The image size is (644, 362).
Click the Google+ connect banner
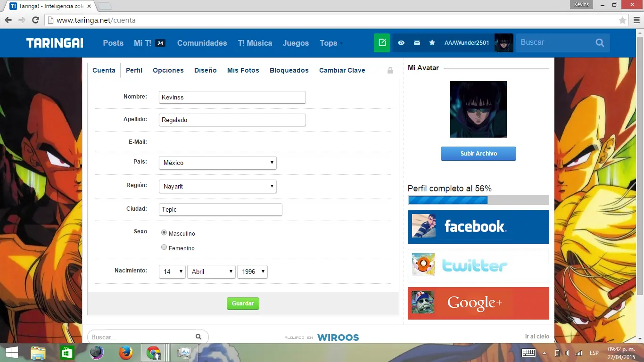click(479, 303)
